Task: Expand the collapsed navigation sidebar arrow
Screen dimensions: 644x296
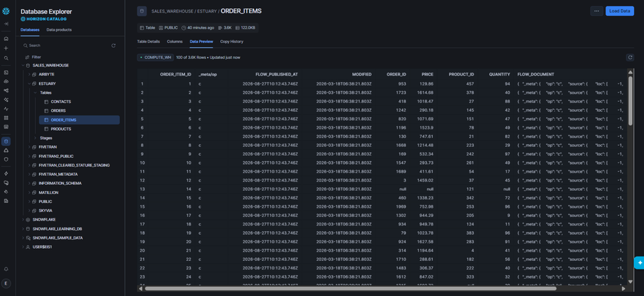Action: tap(6, 24)
